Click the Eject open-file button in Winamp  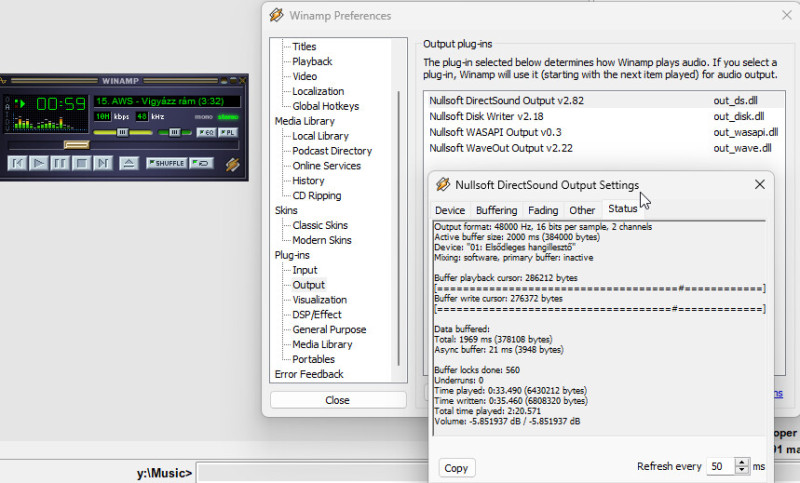(x=129, y=163)
